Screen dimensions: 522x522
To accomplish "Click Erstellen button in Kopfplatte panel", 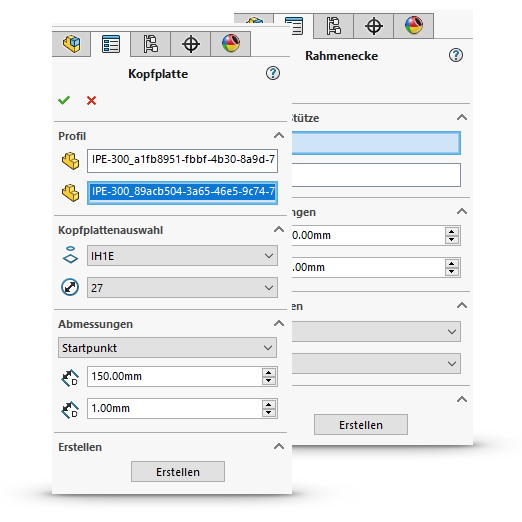I will 178,471.
